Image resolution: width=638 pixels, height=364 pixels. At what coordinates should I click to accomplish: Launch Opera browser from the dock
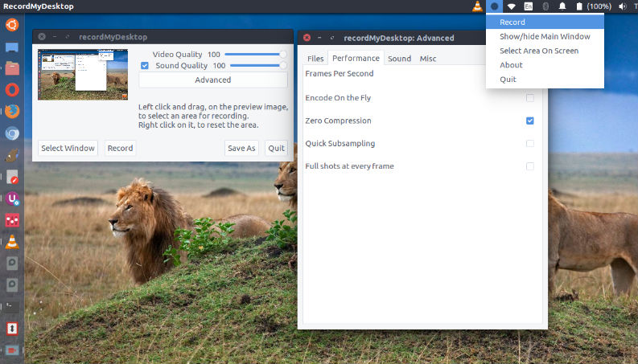click(12, 90)
